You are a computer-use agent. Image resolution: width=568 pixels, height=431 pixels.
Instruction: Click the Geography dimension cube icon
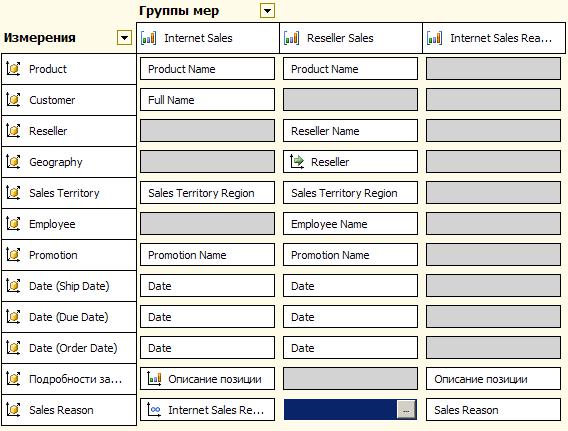[x=13, y=162]
